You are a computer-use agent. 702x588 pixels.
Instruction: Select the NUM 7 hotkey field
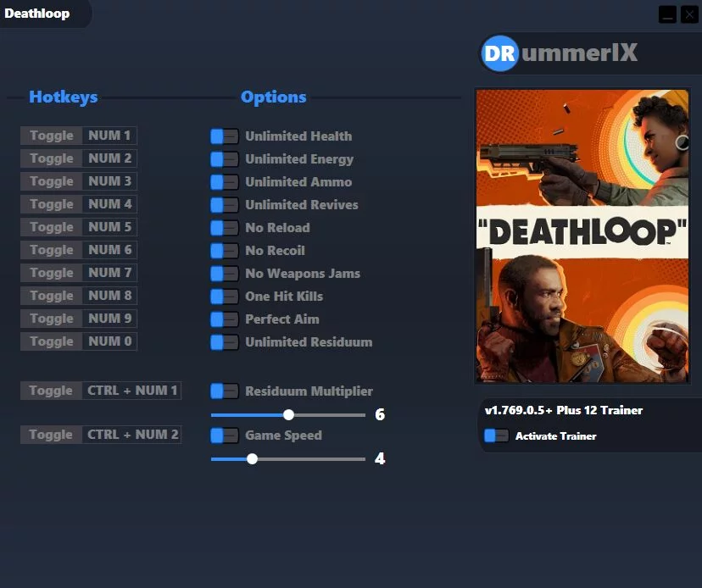[x=109, y=273]
